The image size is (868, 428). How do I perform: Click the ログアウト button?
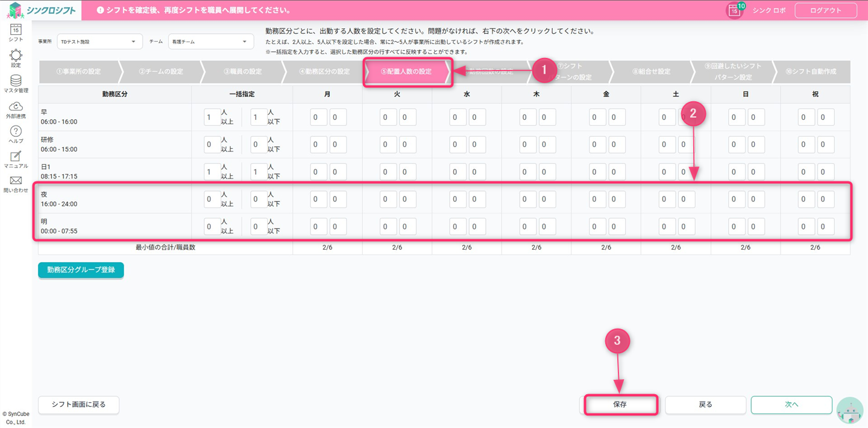click(825, 10)
